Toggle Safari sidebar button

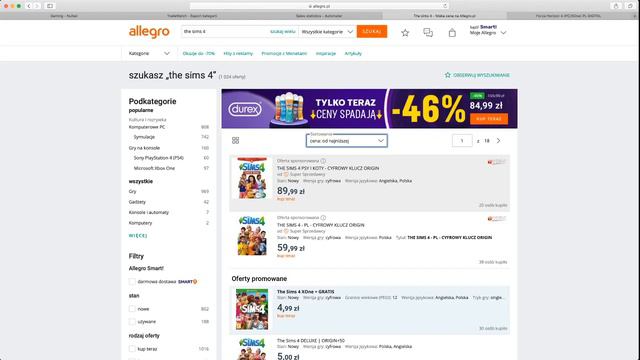[50, 6]
